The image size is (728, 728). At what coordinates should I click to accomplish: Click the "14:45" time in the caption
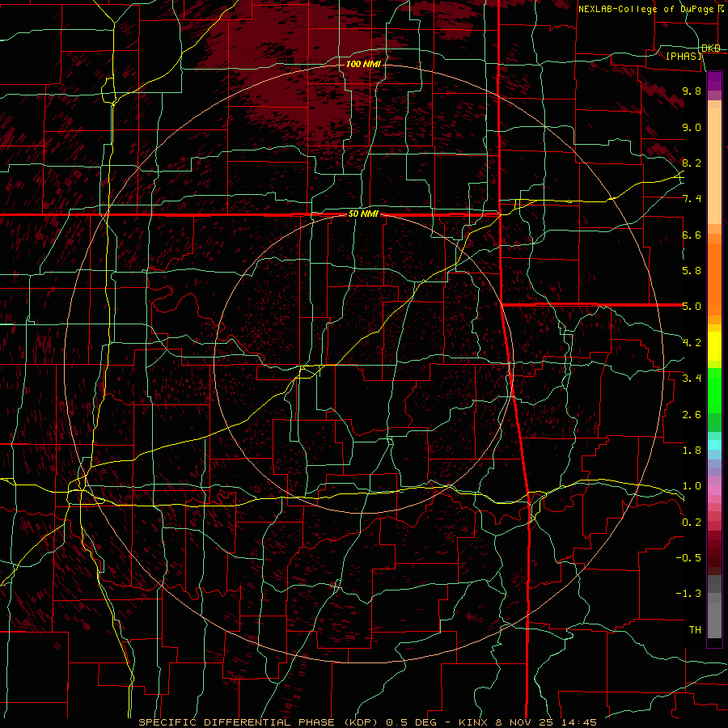pyautogui.click(x=578, y=722)
